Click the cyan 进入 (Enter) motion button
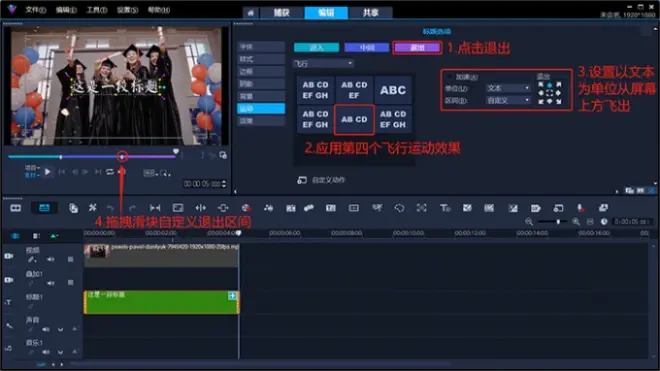Viewport: 660px width, 371px height. point(317,48)
